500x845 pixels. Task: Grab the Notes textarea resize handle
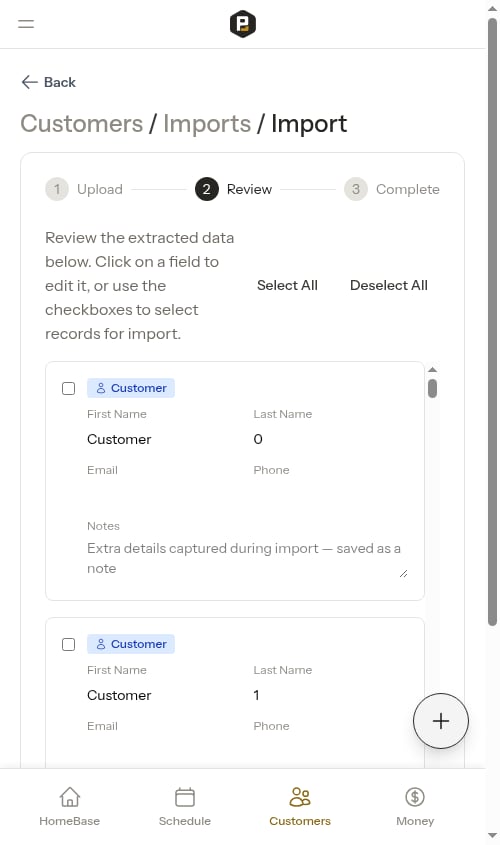(x=404, y=574)
